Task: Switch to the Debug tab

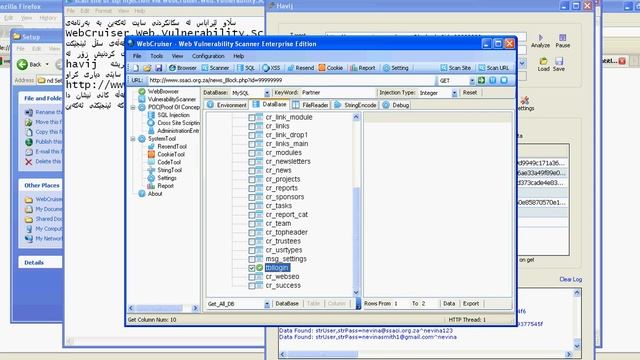Action: [x=396, y=105]
